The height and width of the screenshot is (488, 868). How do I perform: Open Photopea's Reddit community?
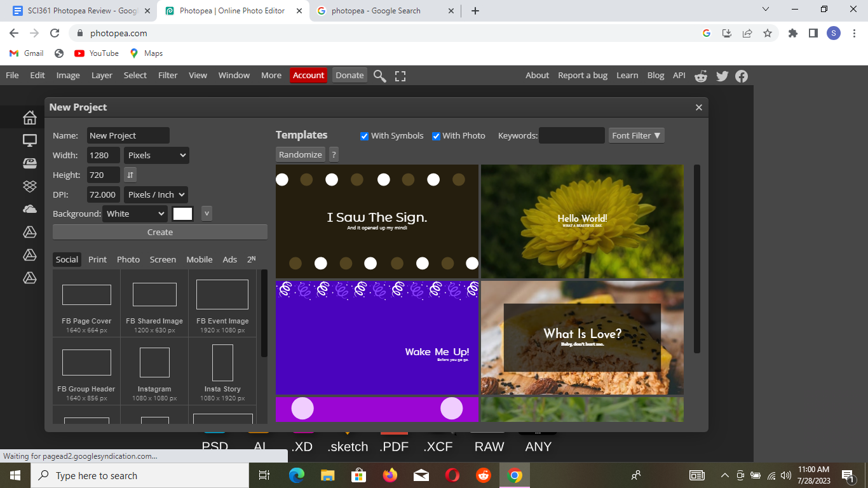pos(700,76)
